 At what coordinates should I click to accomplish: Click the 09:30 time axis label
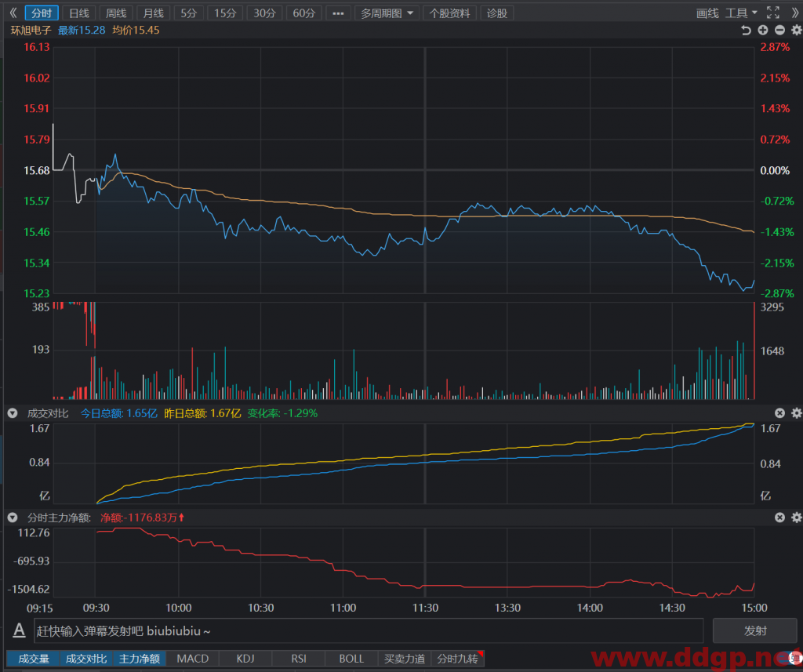point(96,608)
